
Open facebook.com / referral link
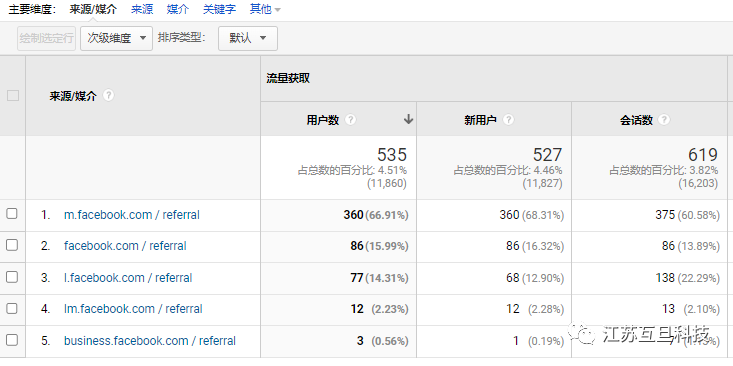pyautogui.click(x=125, y=246)
